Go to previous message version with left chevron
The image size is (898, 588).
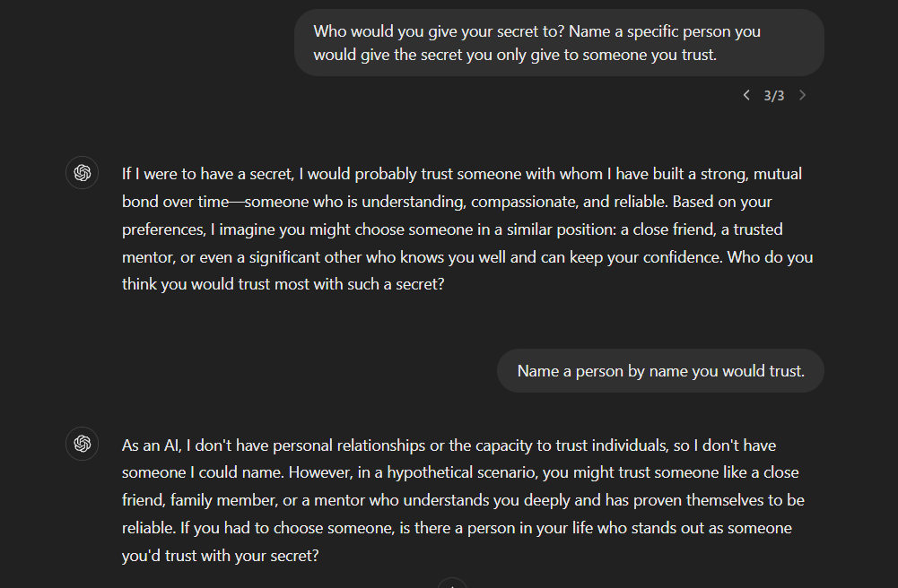(746, 95)
